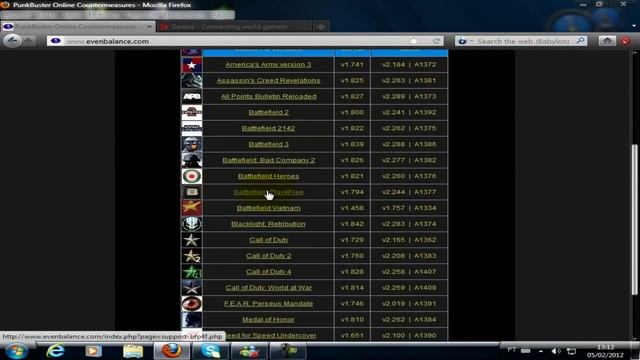Click the Battlefield Vietnam star icon

[191, 208]
